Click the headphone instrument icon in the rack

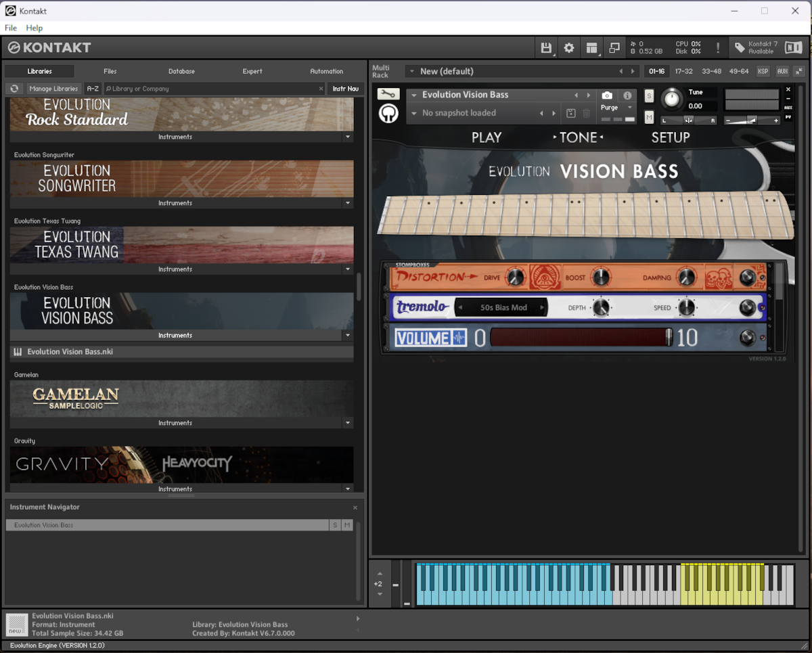pyautogui.click(x=388, y=113)
